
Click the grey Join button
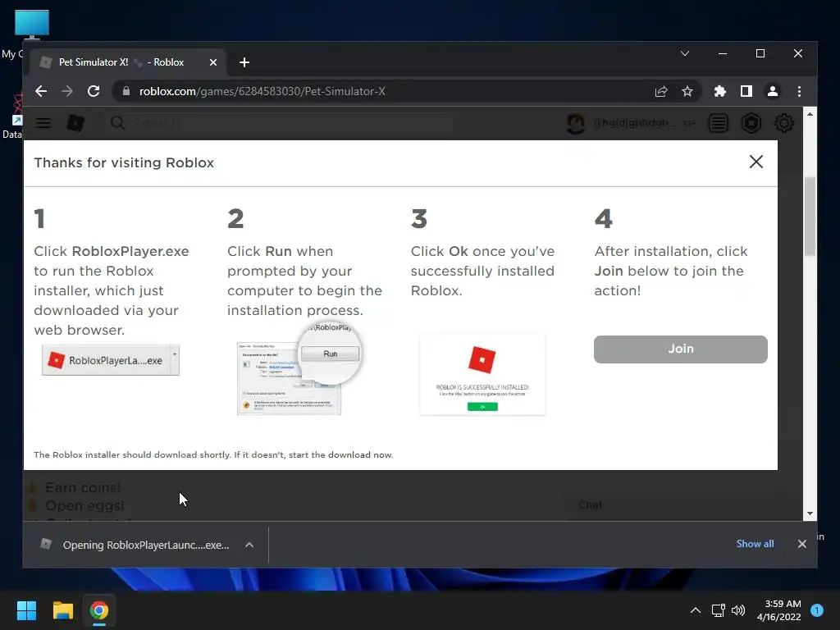pos(680,349)
